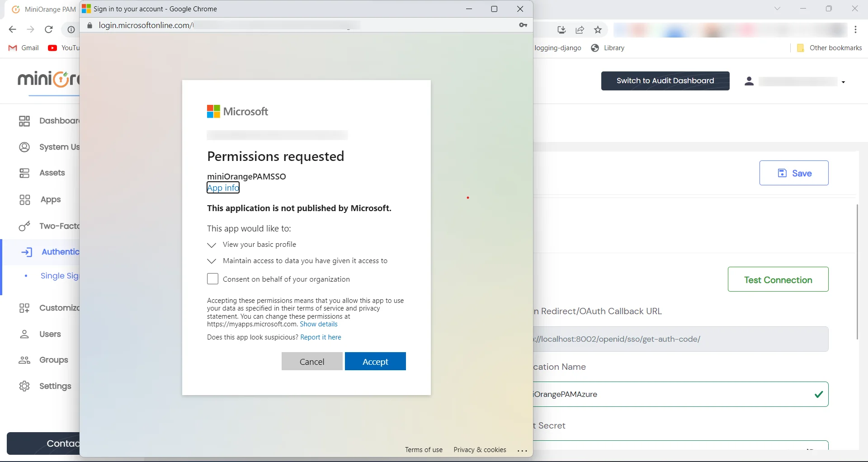Expand the View your basic profile permission

(212, 245)
